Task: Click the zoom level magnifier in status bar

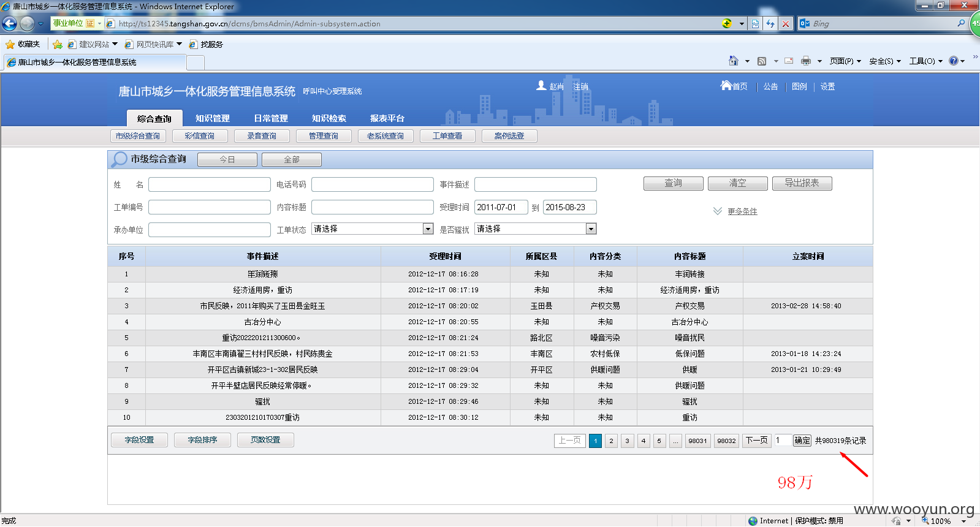Action: pyautogui.click(x=925, y=521)
